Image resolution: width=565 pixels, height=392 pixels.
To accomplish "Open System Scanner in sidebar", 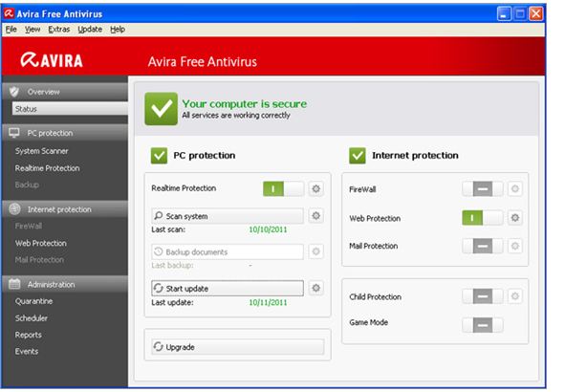I will pos(41,151).
